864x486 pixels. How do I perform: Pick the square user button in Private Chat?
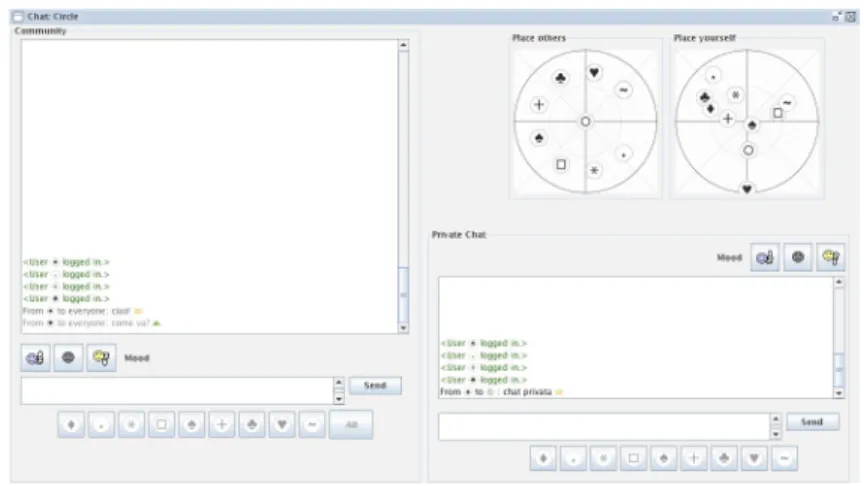634,458
